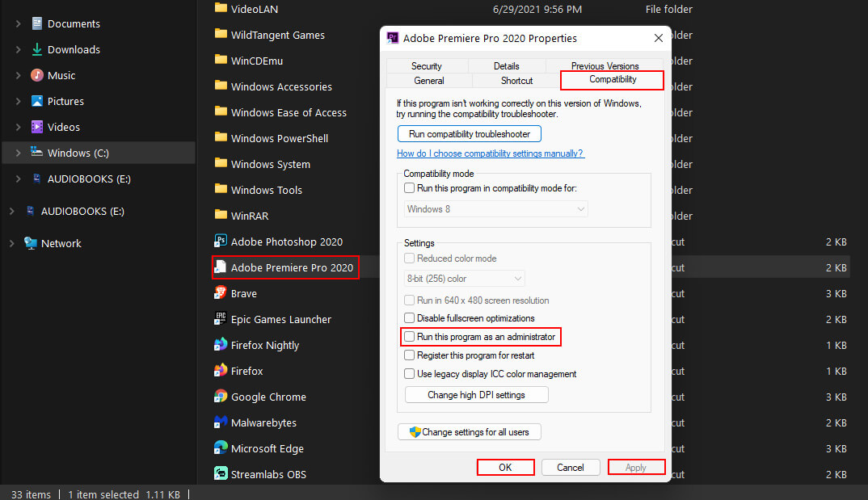The height and width of the screenshot is (500, 868).
Task: Confirm with the OK button
Action: (505, 468)
